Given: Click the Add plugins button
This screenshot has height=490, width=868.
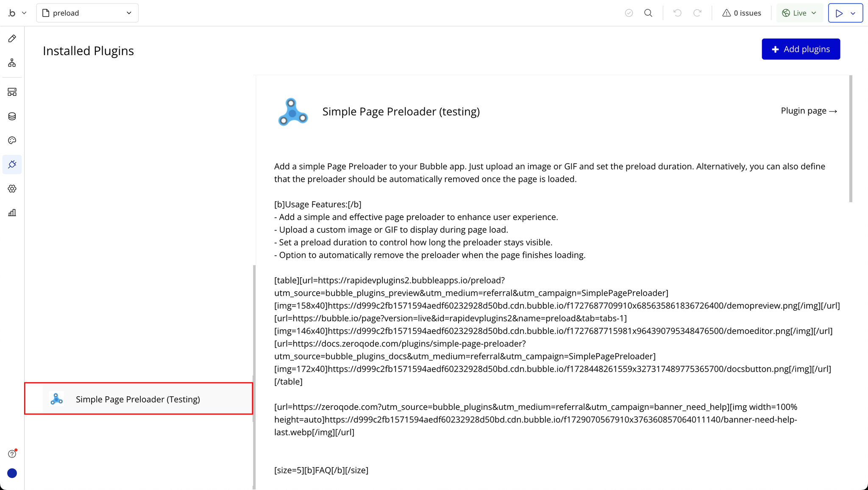Looking at the screenshot, I should pos(801,49).
